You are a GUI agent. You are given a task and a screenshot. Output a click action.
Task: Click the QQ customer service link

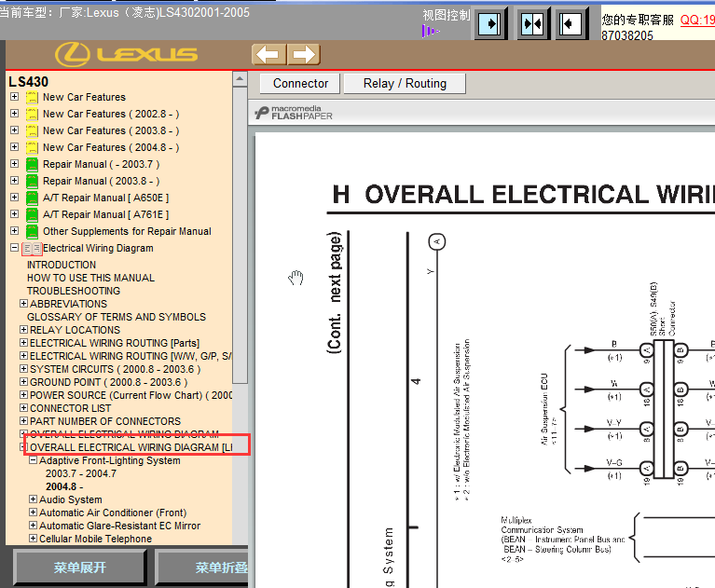pos(697,21)
